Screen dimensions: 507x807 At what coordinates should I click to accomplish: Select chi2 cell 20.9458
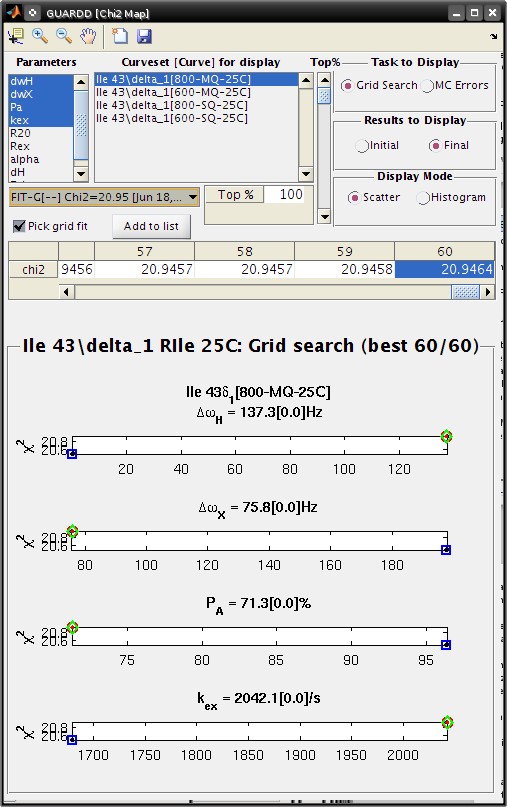pos(344,269)
